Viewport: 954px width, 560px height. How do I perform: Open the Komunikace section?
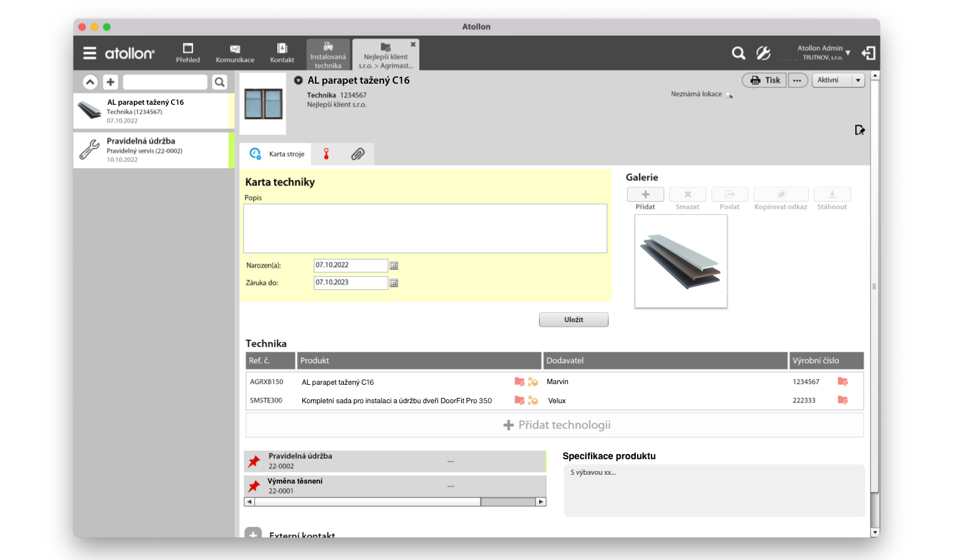235,53
